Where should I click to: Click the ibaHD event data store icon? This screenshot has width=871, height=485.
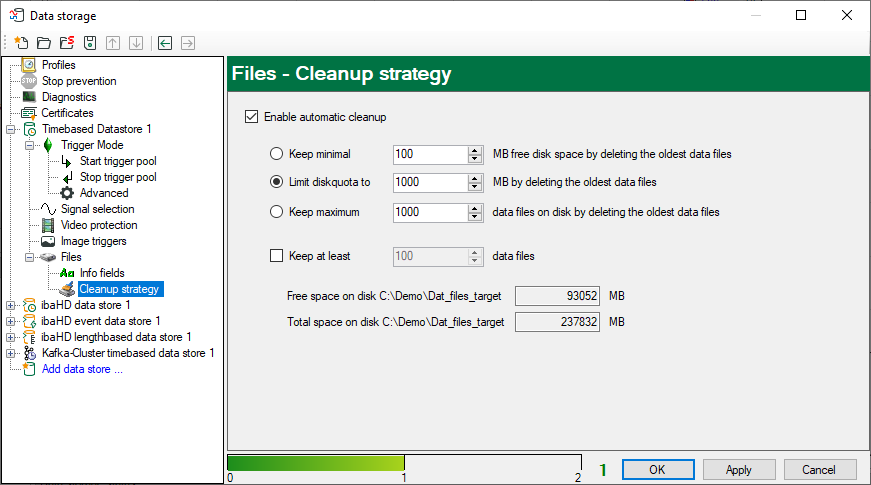(29, 321)
